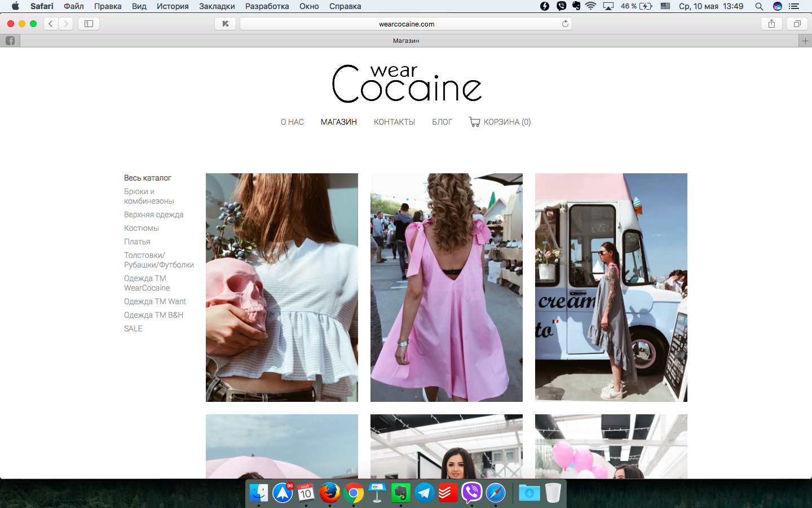This screenshot has height=508, width=812.
Task: Select the Костюмы category
Action: click(142, 228)
